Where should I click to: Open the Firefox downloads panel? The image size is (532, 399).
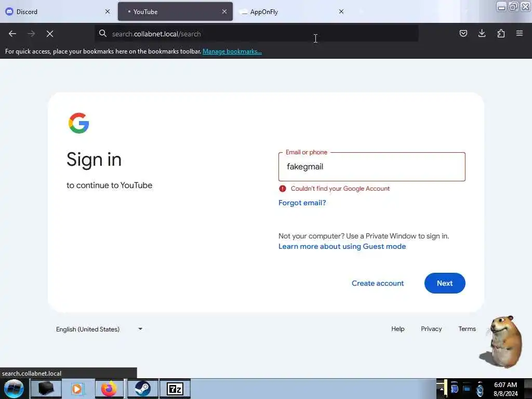(482, 33)
